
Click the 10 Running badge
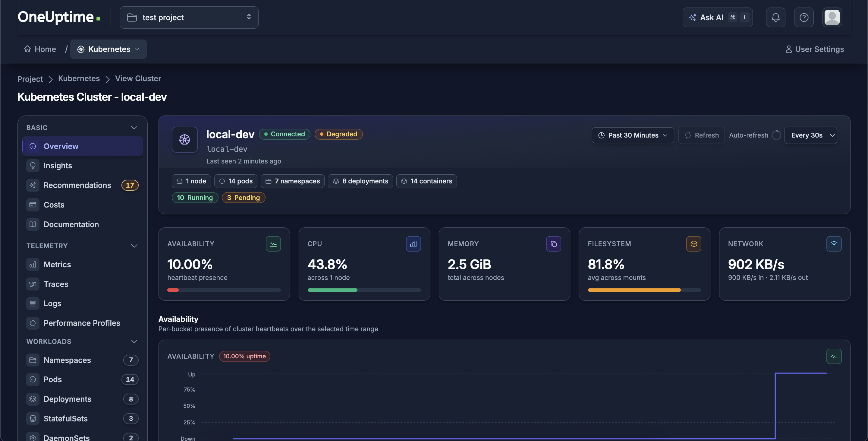195,198
